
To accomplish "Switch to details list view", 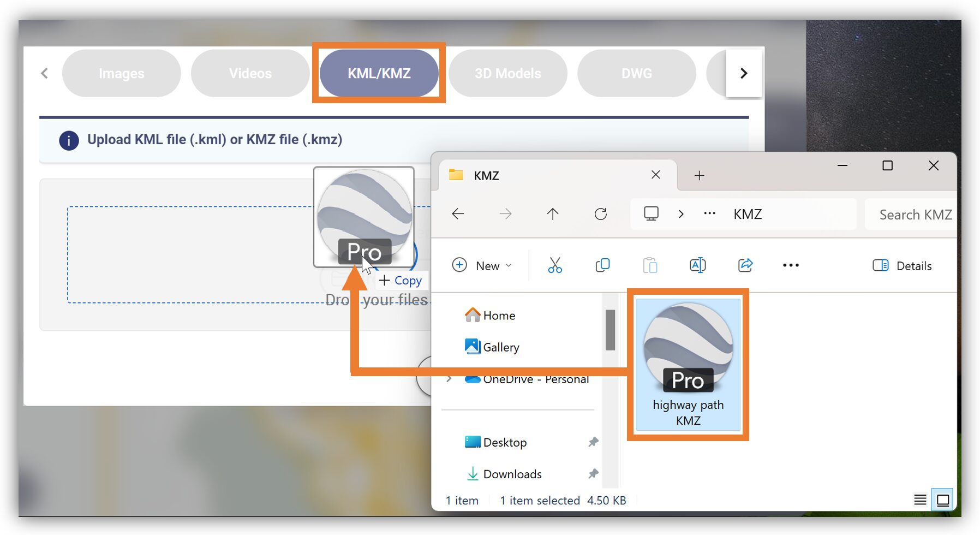I will [x=920, y=500].
